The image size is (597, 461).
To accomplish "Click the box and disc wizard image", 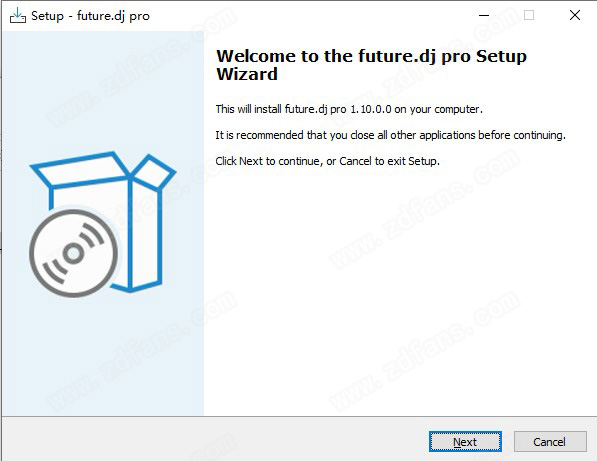I will click(x=102, y=224).
